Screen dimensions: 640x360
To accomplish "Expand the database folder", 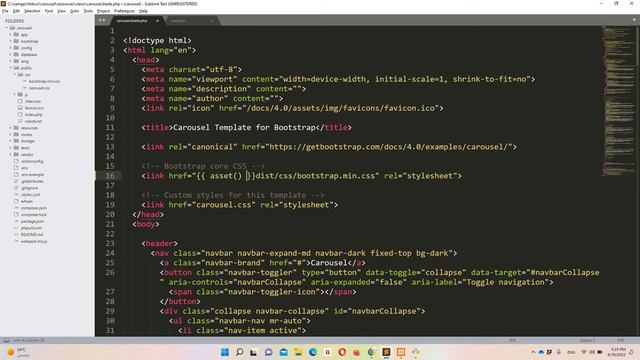I will click(11, 54).
